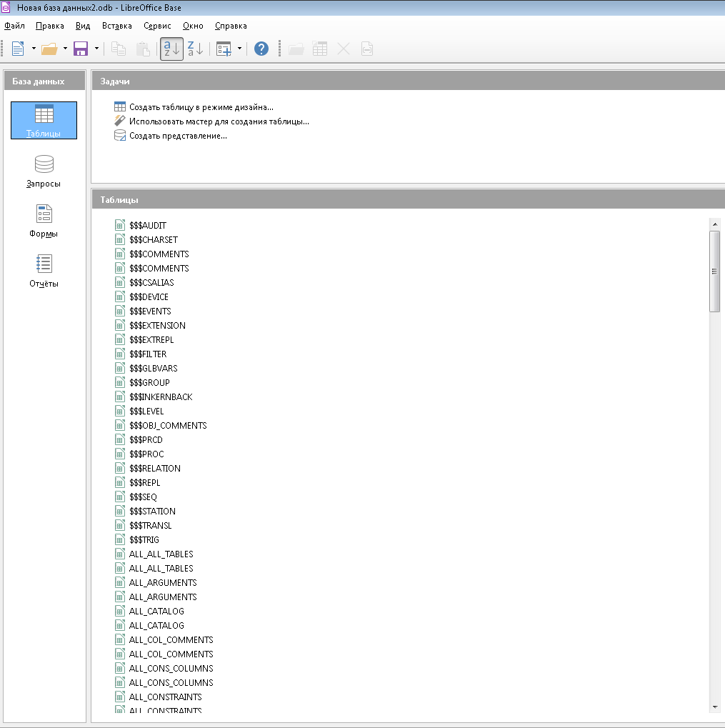
Task: Click Создать представление task
Action: point(178,136)
